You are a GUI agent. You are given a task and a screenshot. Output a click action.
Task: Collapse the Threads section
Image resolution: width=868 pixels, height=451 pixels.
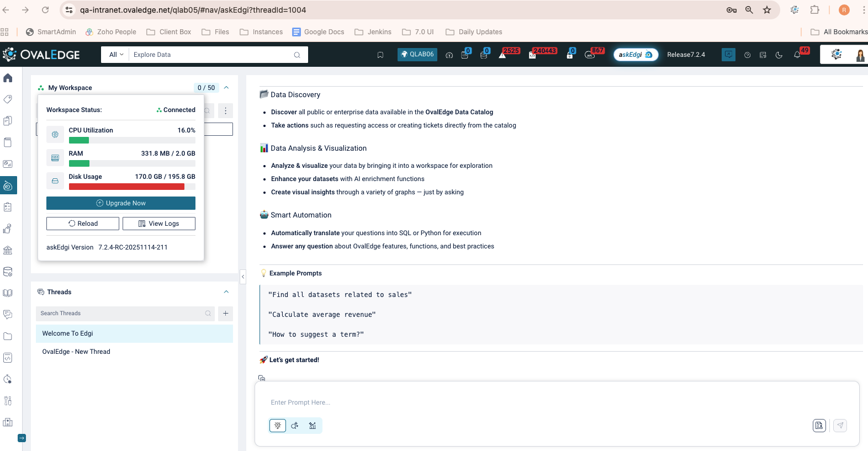point(226,292)
